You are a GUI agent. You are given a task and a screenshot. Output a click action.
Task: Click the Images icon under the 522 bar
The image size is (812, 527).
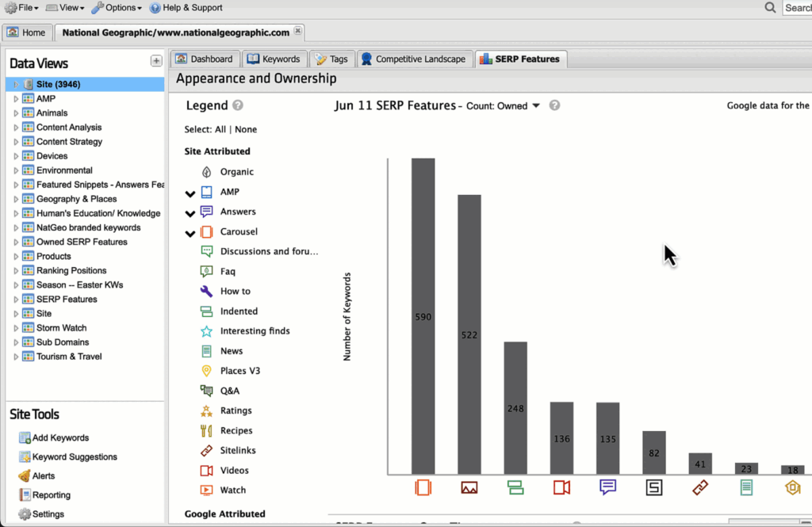(469, 487)
